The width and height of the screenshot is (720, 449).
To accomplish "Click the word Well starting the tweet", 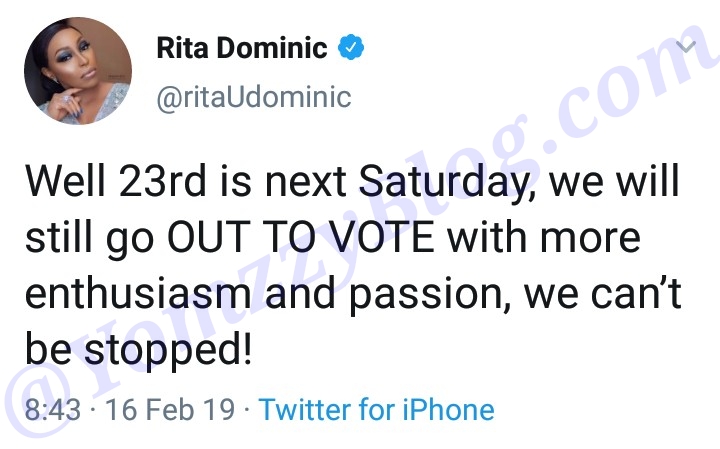I will [62, 185].
